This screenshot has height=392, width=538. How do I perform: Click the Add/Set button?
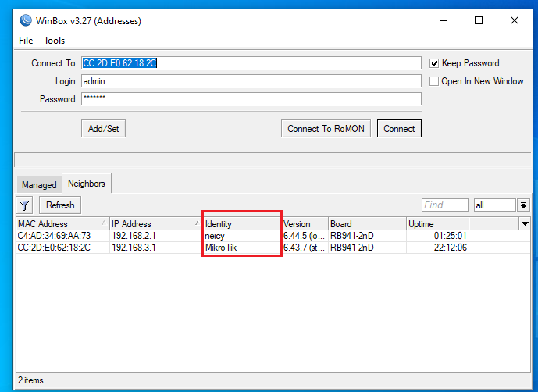pyautogui.click(x=103, y=129)
